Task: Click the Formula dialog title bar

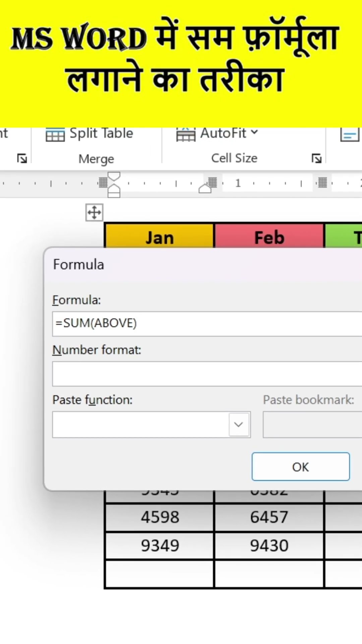Action: pos(201,264)
